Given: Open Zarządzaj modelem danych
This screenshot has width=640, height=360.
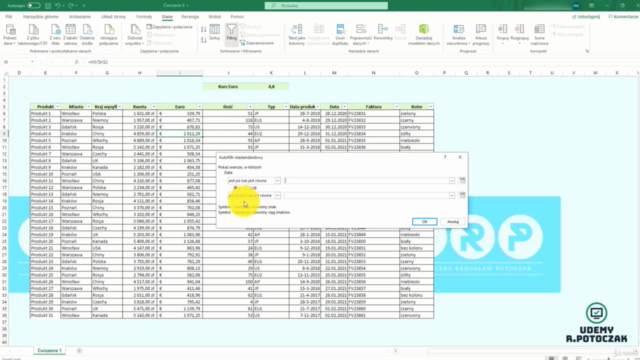Looking at the screenshot, I should [424, 35].
